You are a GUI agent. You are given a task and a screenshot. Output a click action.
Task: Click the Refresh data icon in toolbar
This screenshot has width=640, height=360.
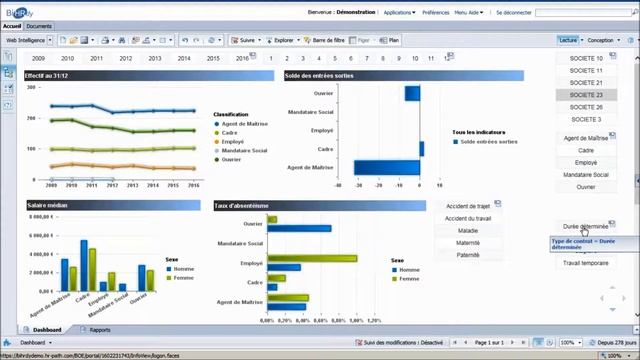(x=211, y=40)
